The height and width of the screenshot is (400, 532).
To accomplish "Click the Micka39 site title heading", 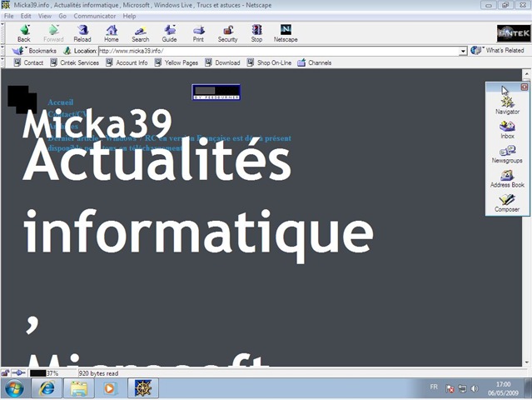I will click(97, 123).
